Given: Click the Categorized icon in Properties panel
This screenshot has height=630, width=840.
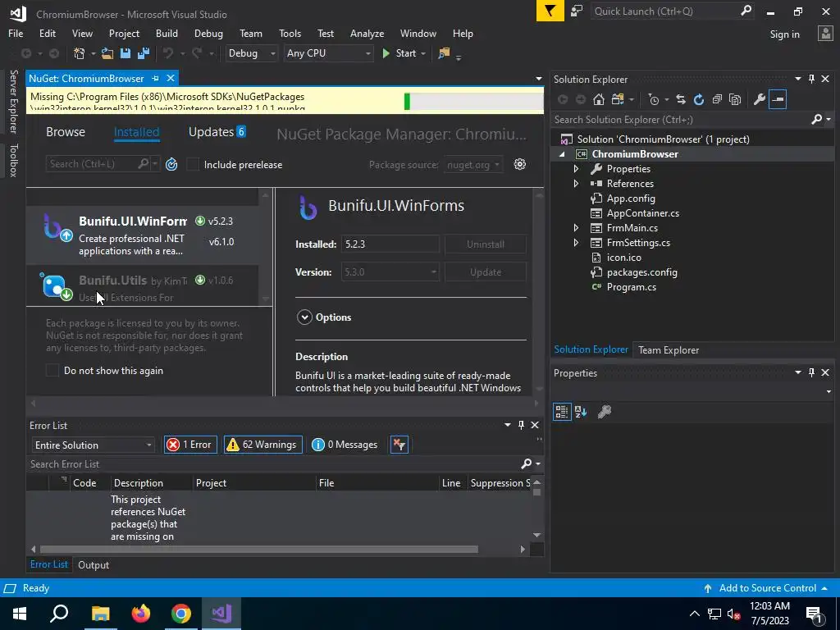Looking at the screenshot, I should coord(562,412).
